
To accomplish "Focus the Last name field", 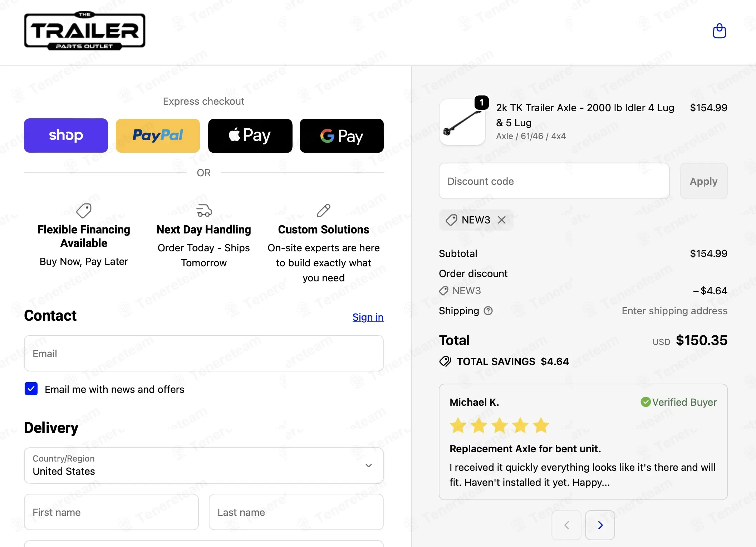I will tap(296, 512).
